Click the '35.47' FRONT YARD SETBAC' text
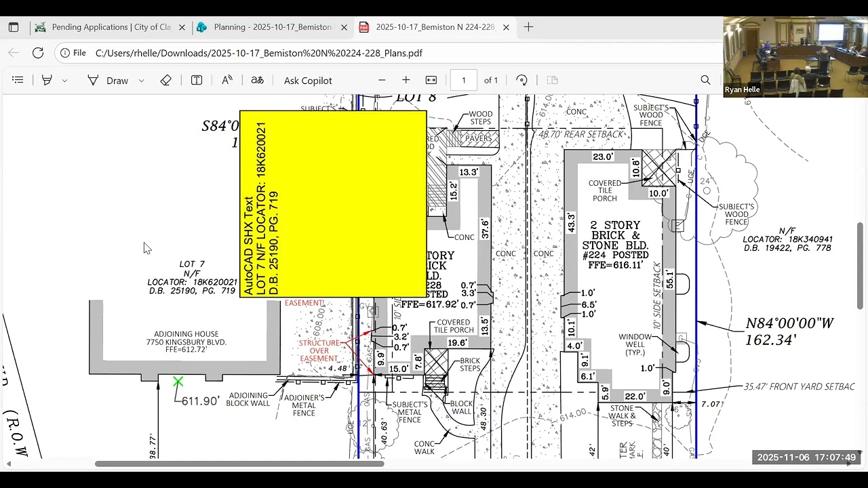 [799, 386]
